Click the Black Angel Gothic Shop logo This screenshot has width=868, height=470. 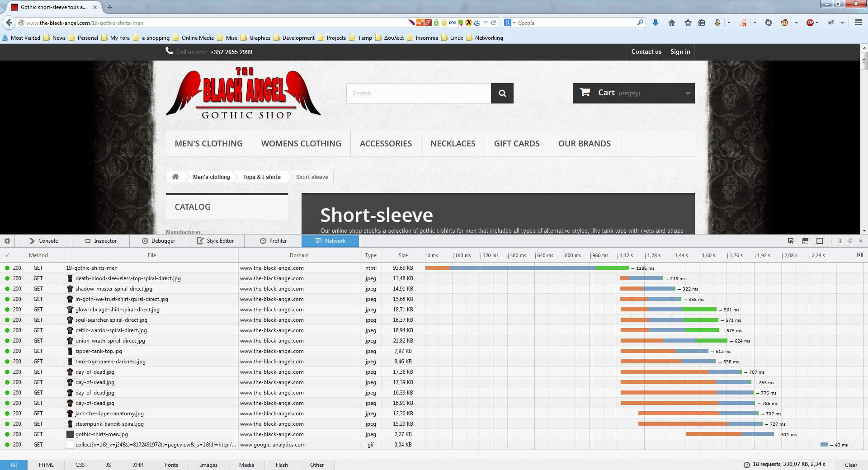243,94
